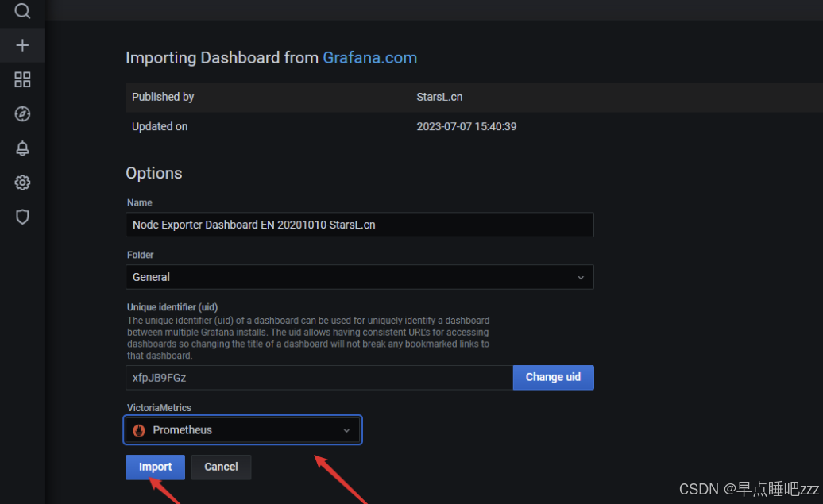This screenshot has width=823, height=504.
Task: Open the Configuration gear icon
Action: [22, 183]
